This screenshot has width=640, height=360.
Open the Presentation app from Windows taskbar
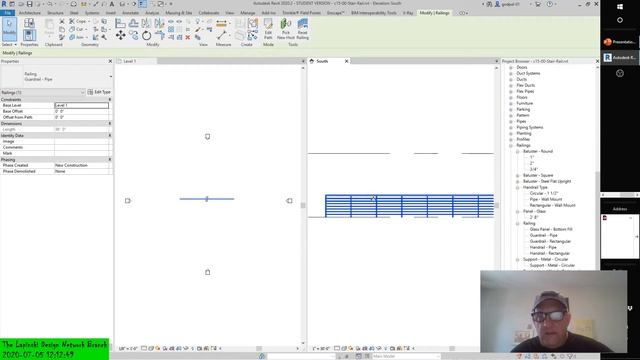[x=620, y=42]
